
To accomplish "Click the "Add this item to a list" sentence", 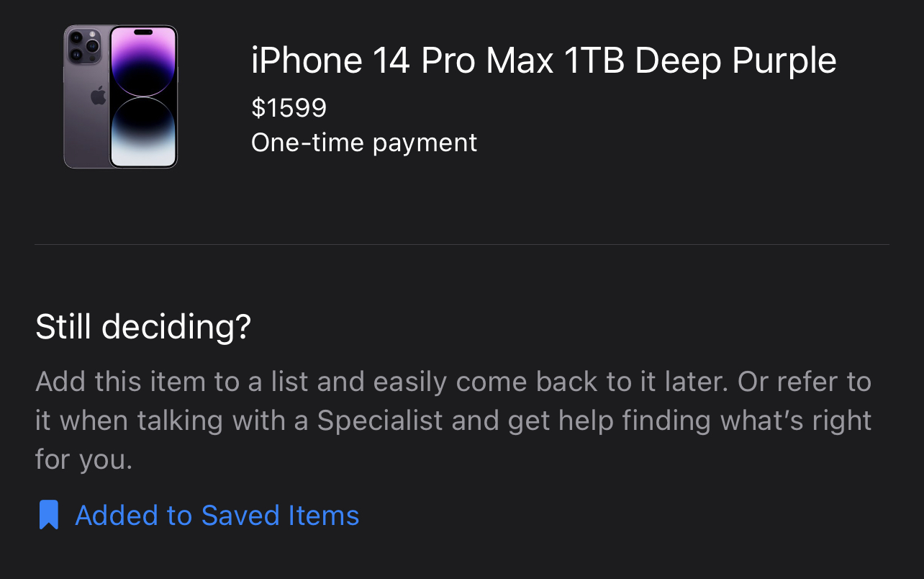I will click(216, 382).
